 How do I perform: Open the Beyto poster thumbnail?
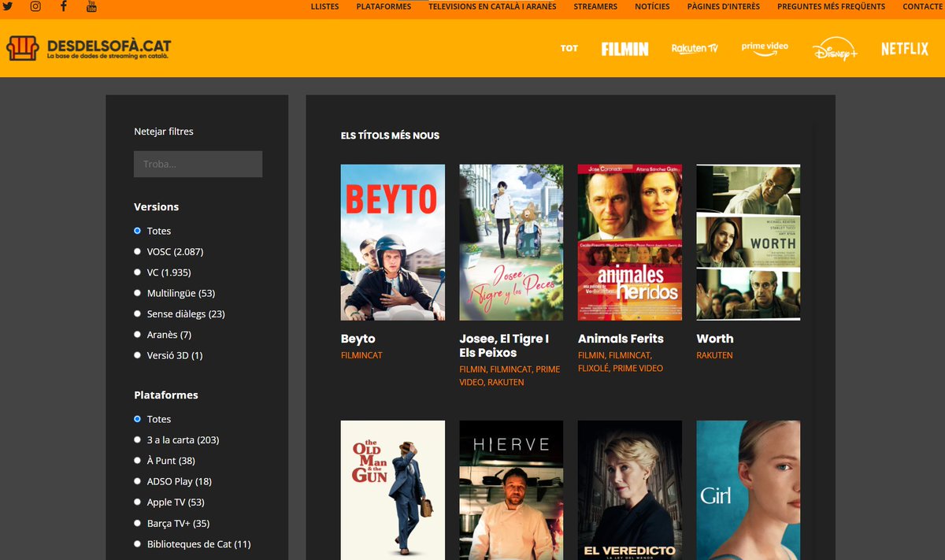[393, 243]
